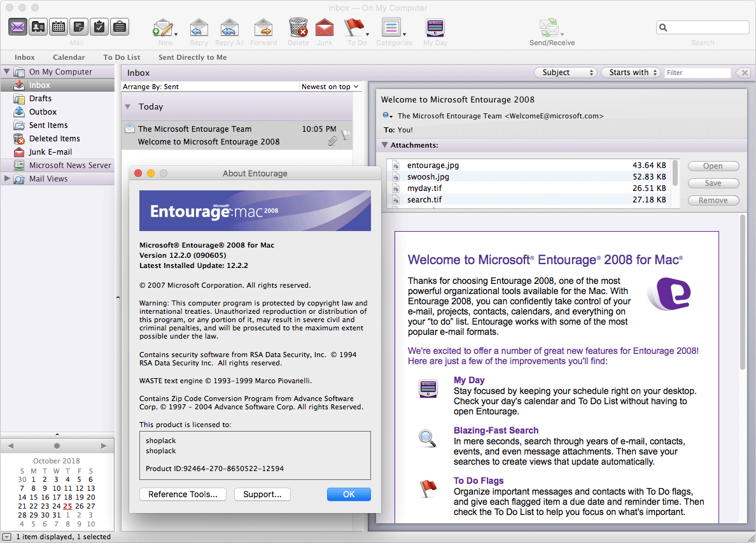Open the Send/Receive dropdown arrow

coord(562,34)
